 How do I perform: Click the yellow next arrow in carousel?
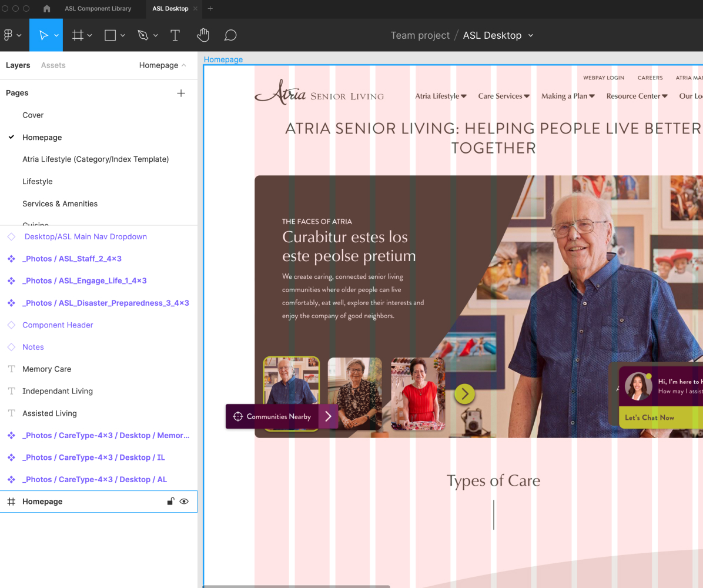click(x=464, y=394)
